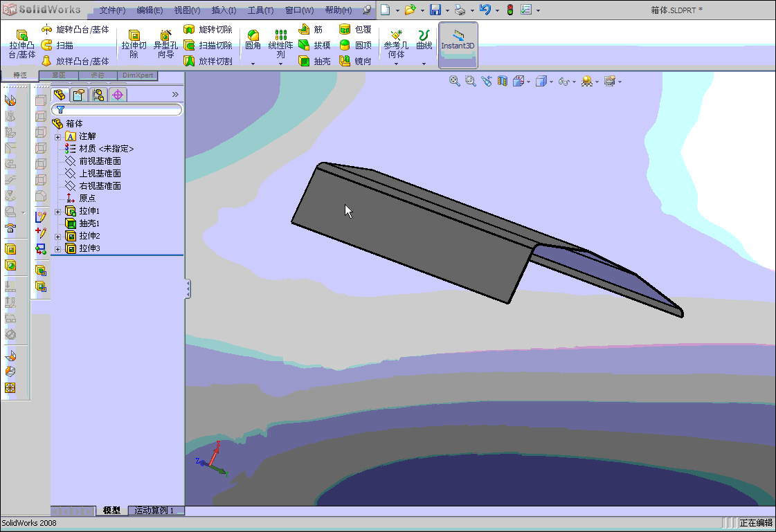Image resolution: width=776 pixels, height=532 pixels.
Task: Open the 插入(I) menu
Action: [x=224, y=10]
